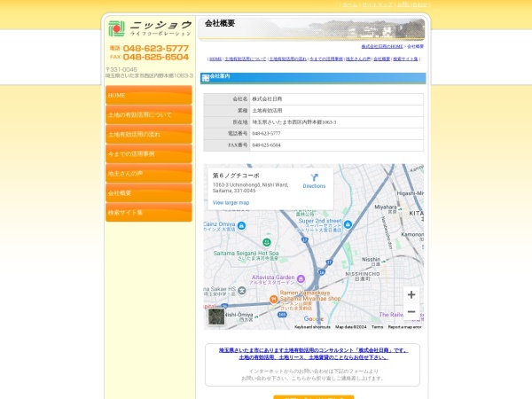The height and width of the screenshot is (399, 532).
Task: Click the Google logo on the map
Action: click(x=314, y=319)
